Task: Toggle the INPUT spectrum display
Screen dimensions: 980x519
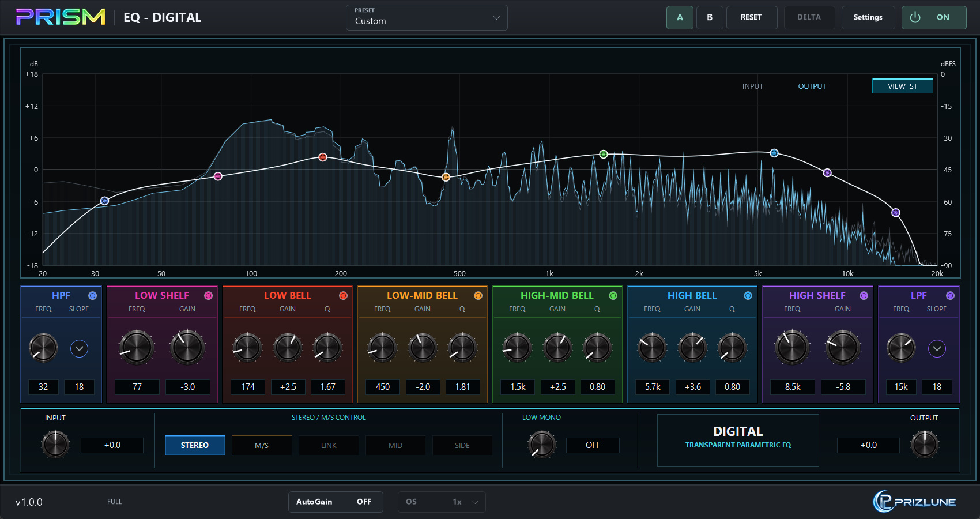Action: (752, 86)
